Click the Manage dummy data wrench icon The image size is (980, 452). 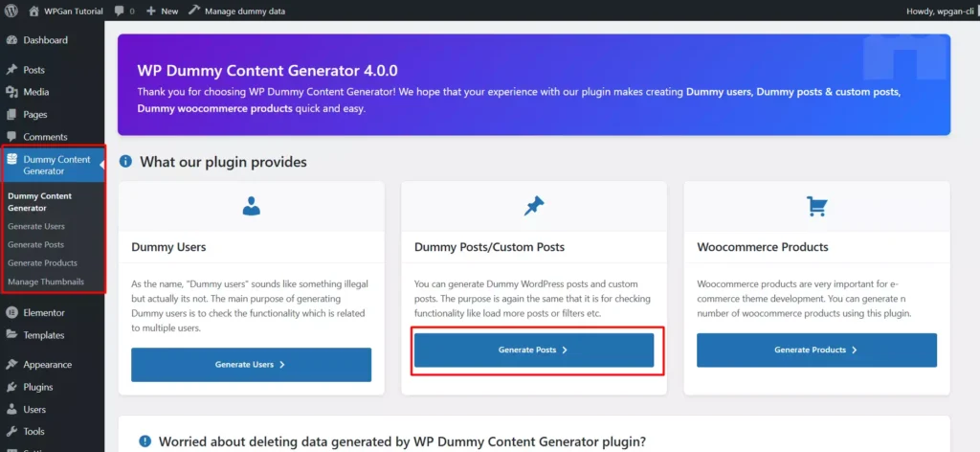193,11
